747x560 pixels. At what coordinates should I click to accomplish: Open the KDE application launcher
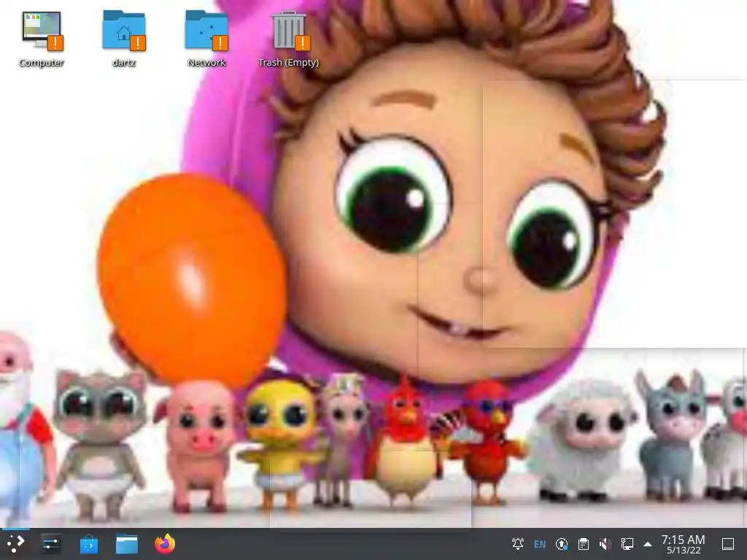[15, 543]
